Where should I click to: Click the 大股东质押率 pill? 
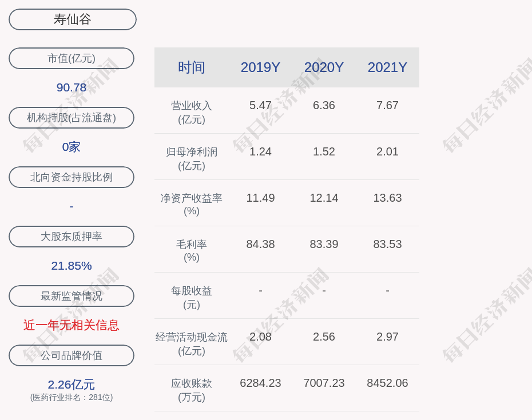(72, 236)
